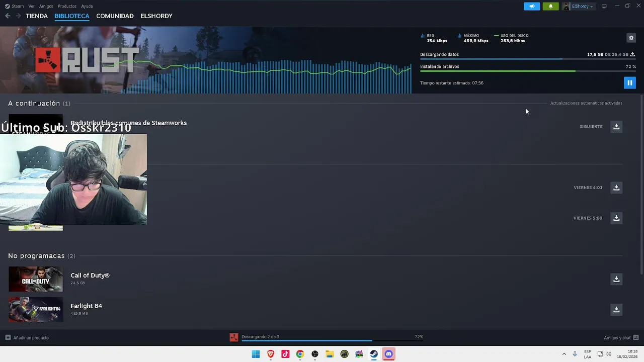Screen dimensions: 644x362
Task: Open OBS Studio from taskbar
Action: [315, 354]
